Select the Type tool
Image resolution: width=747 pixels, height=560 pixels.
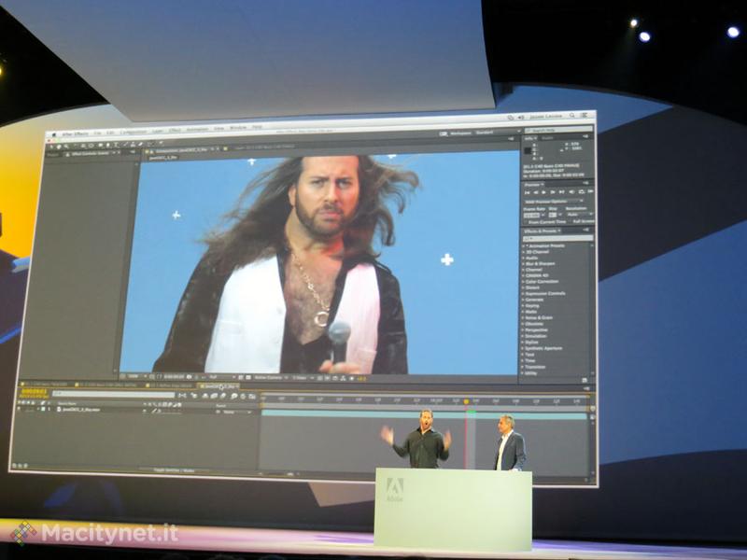tap(117, 146)
